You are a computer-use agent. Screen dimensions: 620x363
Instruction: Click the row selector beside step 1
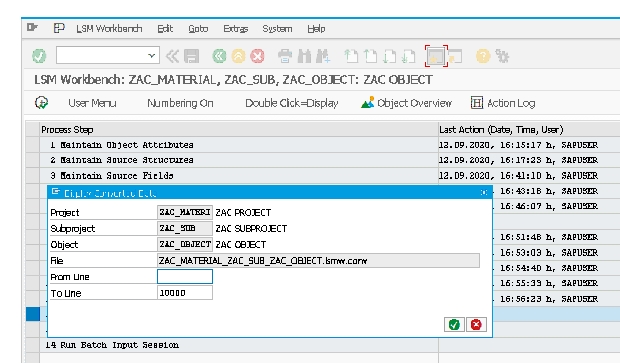33,145
